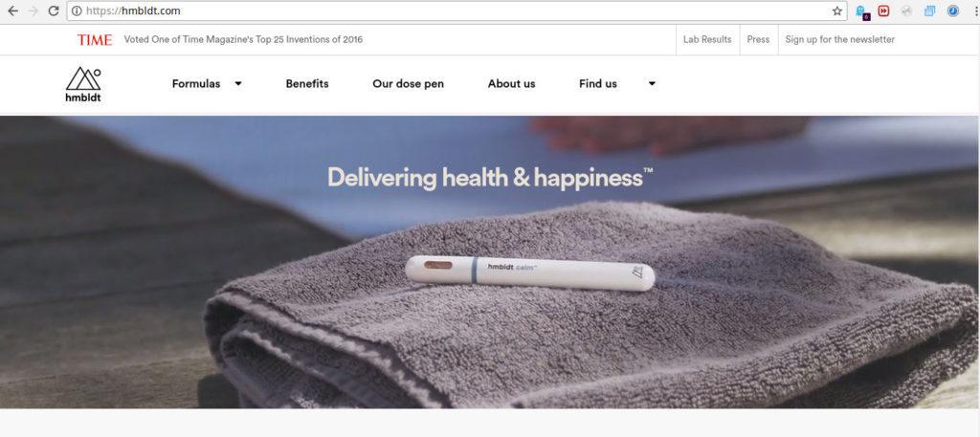This screenshot has height=437, width=980.
Task: Click the hmbldt mountain logo
Action: 83,84
